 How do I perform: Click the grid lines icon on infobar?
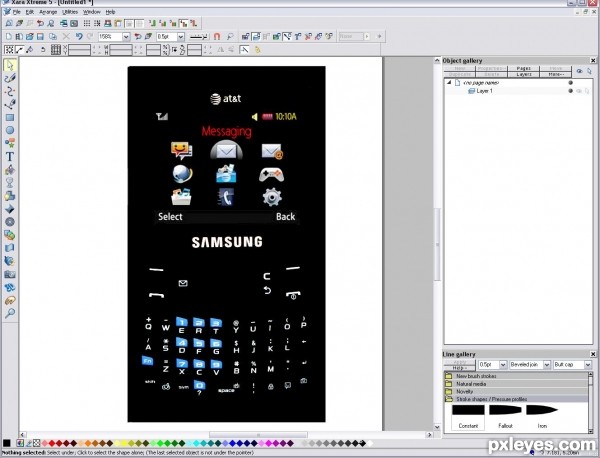click(x=56, y=50)
